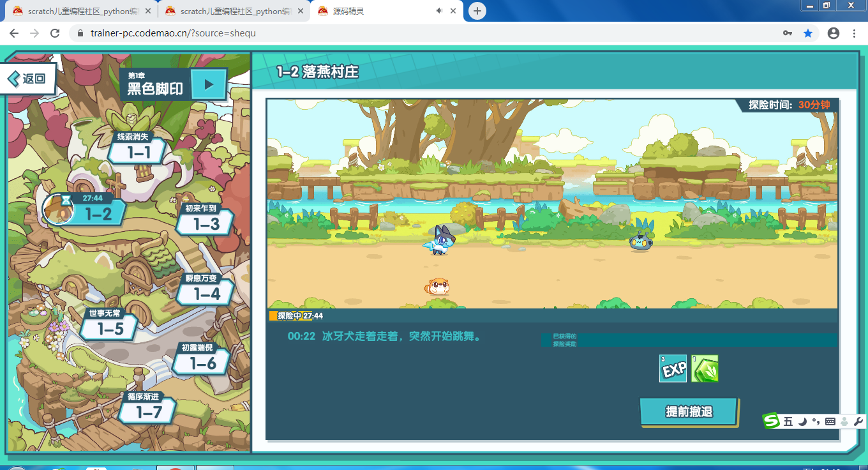Open the IME soft keyboard icon

pyautogui.click(x=830, y=421)
